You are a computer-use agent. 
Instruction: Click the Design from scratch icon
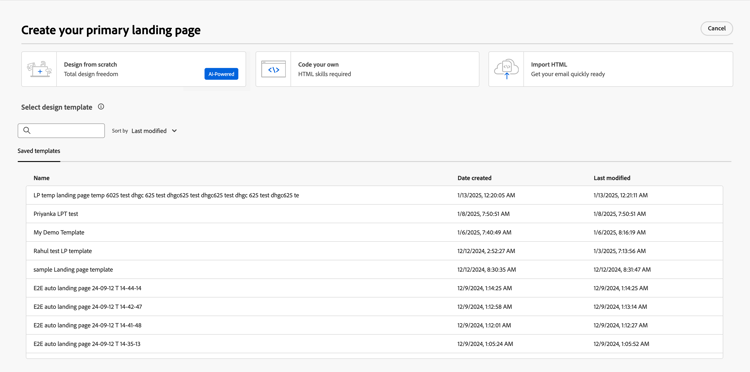coord(39,69)
